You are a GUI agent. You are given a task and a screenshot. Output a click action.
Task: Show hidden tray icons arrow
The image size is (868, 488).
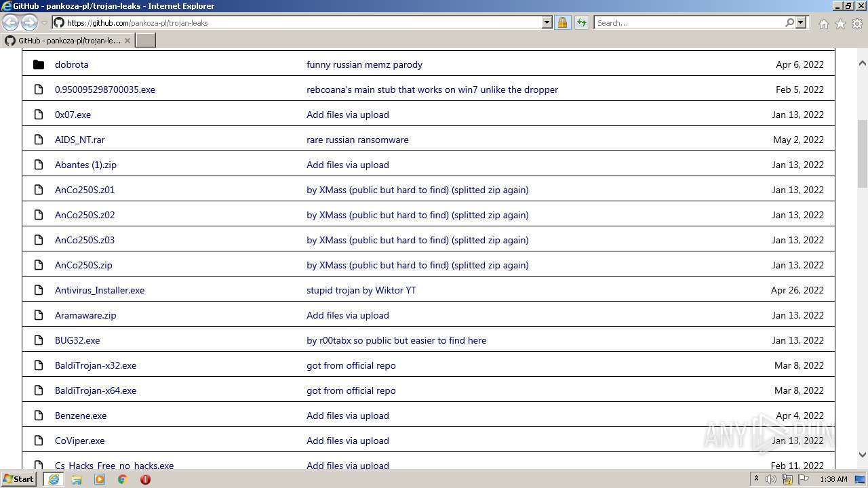pos(756,479)
